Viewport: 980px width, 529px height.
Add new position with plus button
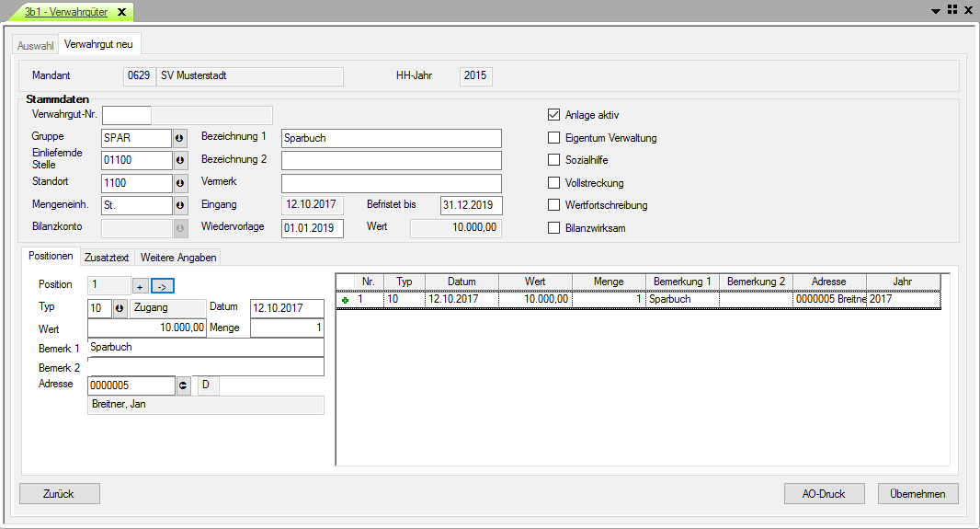coord(140,285)
